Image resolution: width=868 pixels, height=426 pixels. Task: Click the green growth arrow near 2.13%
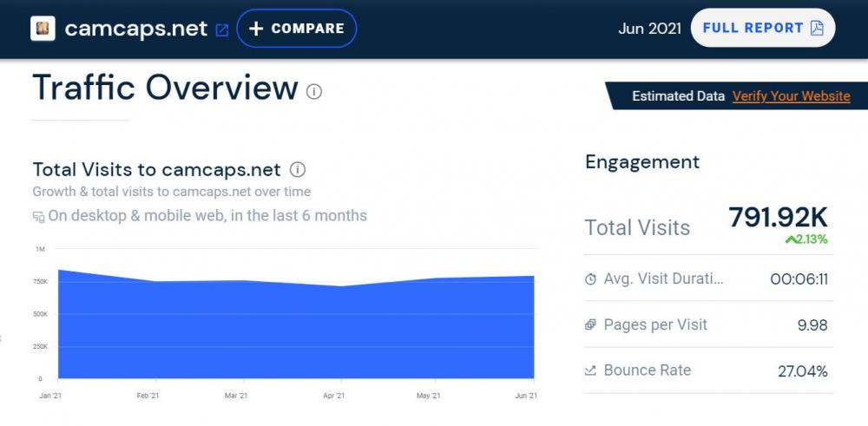pos(790,239)
